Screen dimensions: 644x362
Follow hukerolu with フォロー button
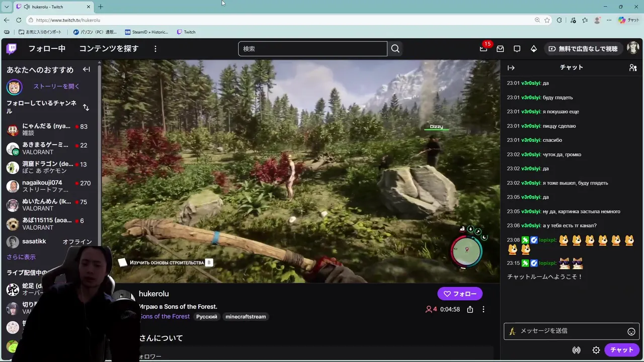click(460, 294)
